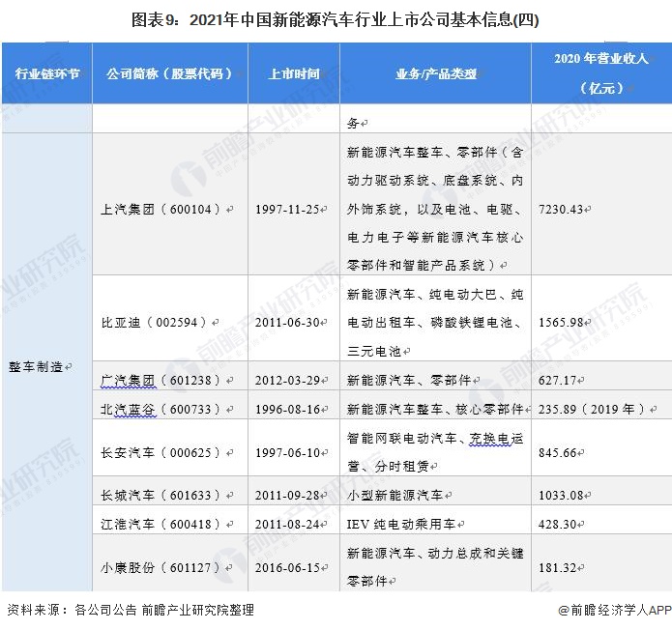The width and height of the screenshot is (672, 630).
Task: Click the revenue value 1033.08
Action: (x=562, y=495)
